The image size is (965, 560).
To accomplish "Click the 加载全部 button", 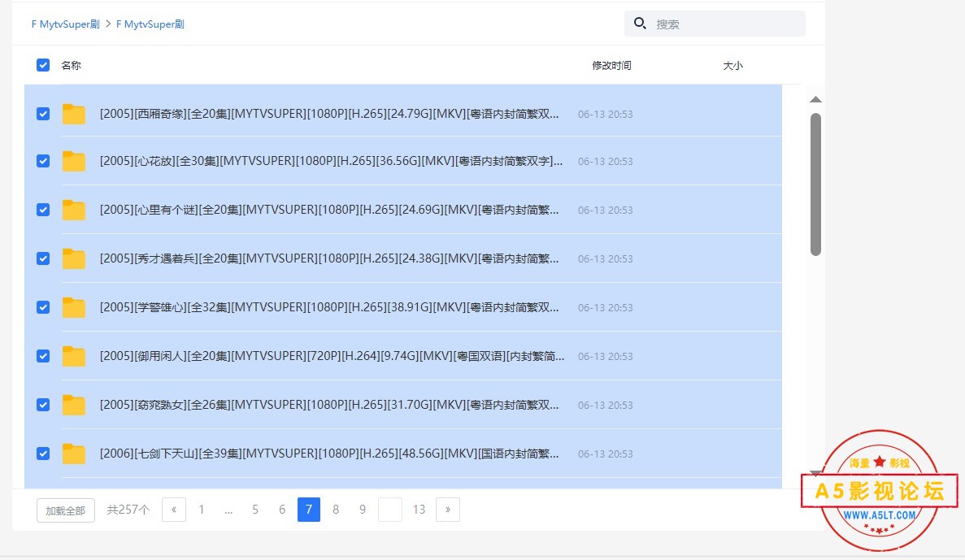I will point(66,510).
